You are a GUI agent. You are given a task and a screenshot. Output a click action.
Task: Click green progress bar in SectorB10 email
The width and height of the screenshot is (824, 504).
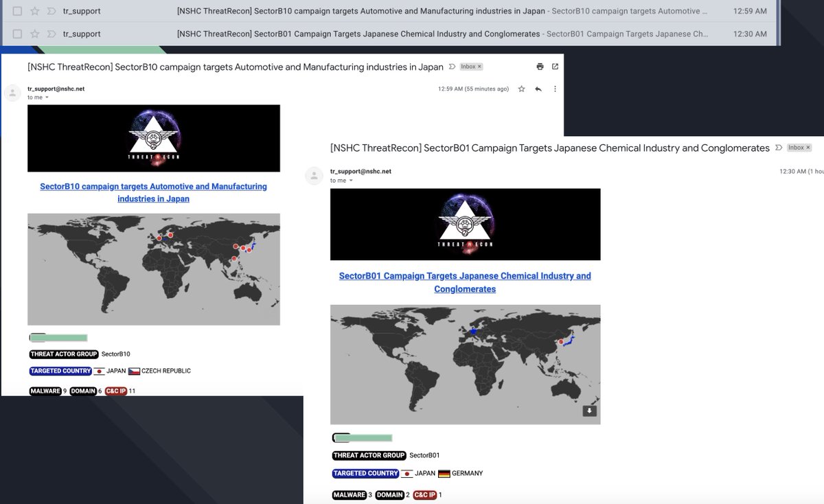58,337
